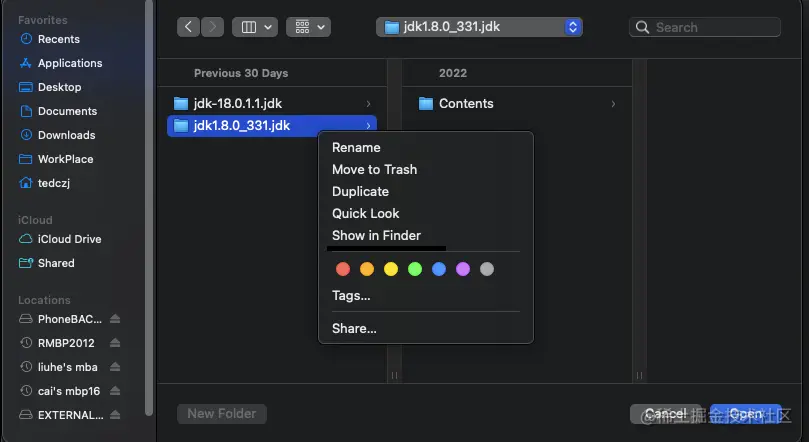Apply the orange tag color
The width and height of the screenshot is (809, 442).
(x=367, y=269)
